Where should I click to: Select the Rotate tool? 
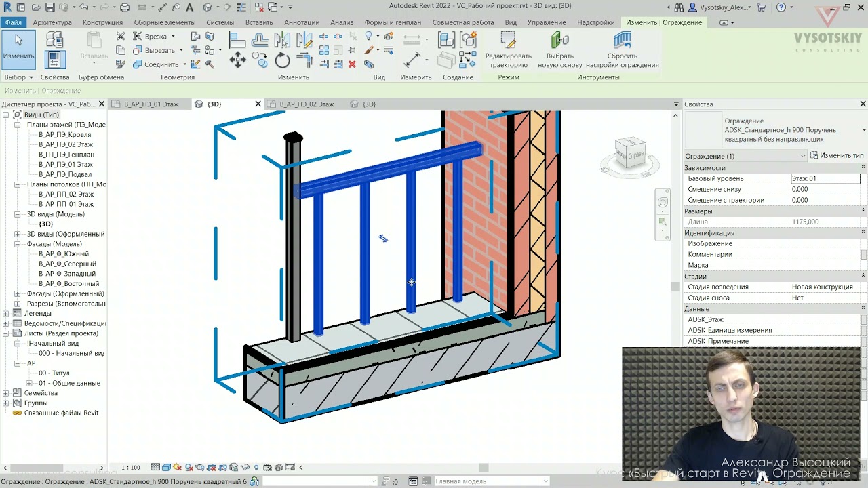[282, 60]
